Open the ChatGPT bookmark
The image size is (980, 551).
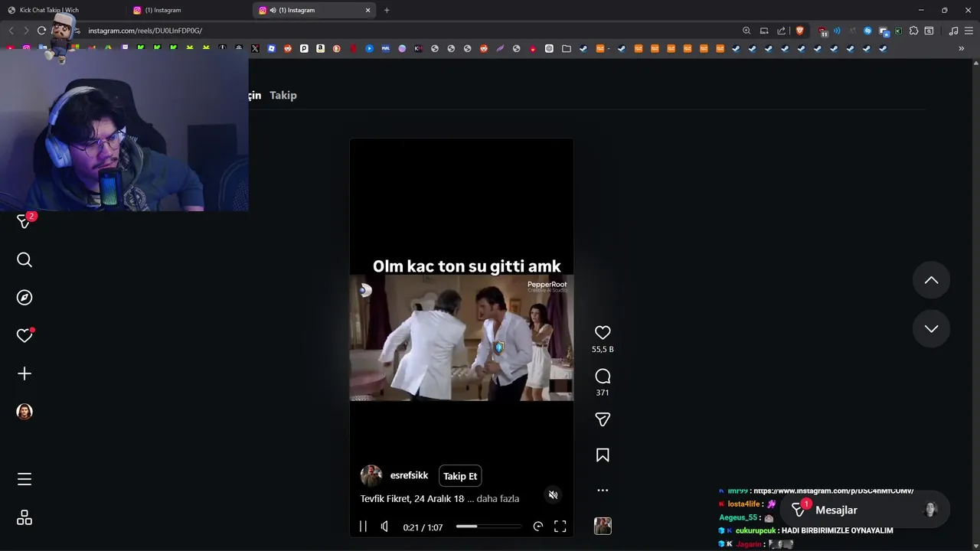pos(549,48)
